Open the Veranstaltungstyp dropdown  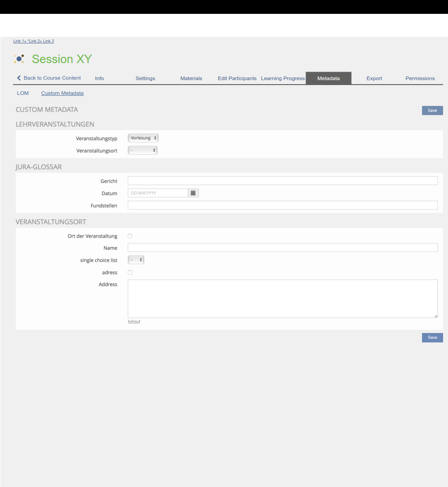[x=143, y=138]
